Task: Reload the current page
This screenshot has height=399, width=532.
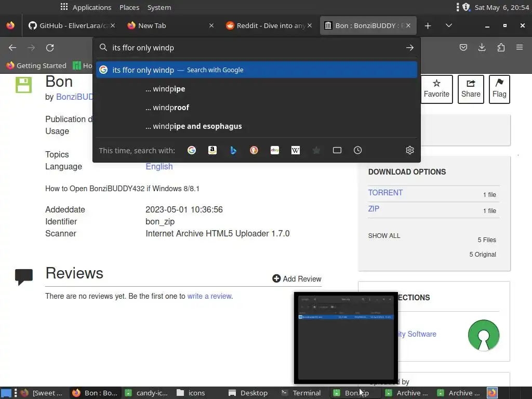Action: (x=50, y=48)
